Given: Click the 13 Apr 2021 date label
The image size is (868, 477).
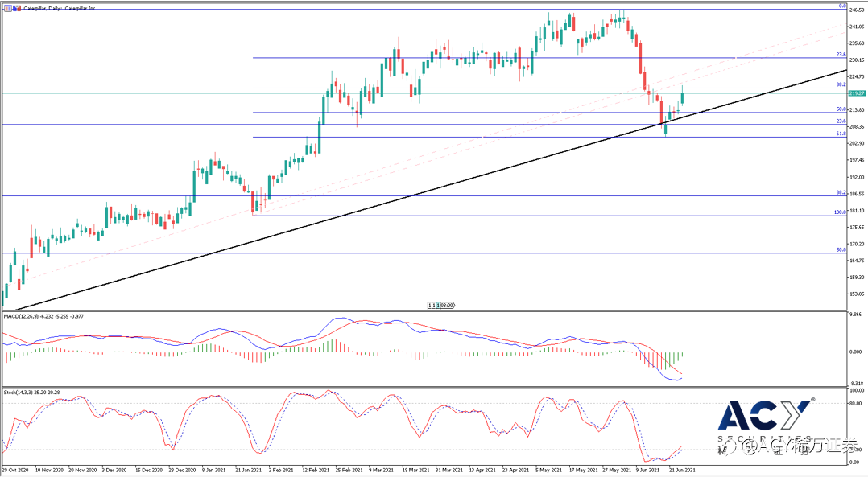Looking at the screenshot, I should pyautogui.click(x=482, y=471).
